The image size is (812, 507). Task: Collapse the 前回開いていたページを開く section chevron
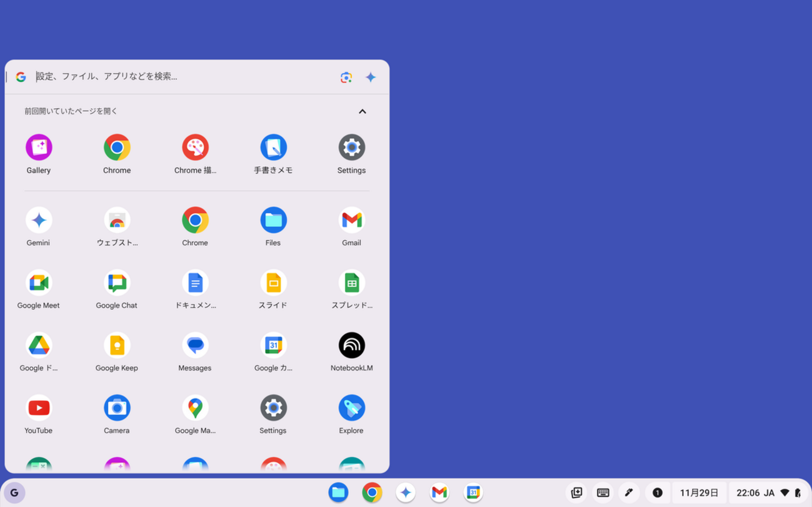coord(362,111)
